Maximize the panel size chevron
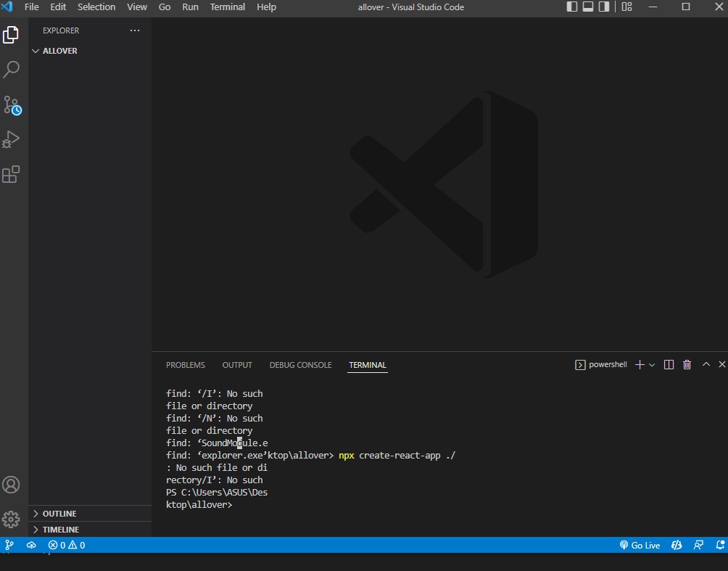 point(706,364)
